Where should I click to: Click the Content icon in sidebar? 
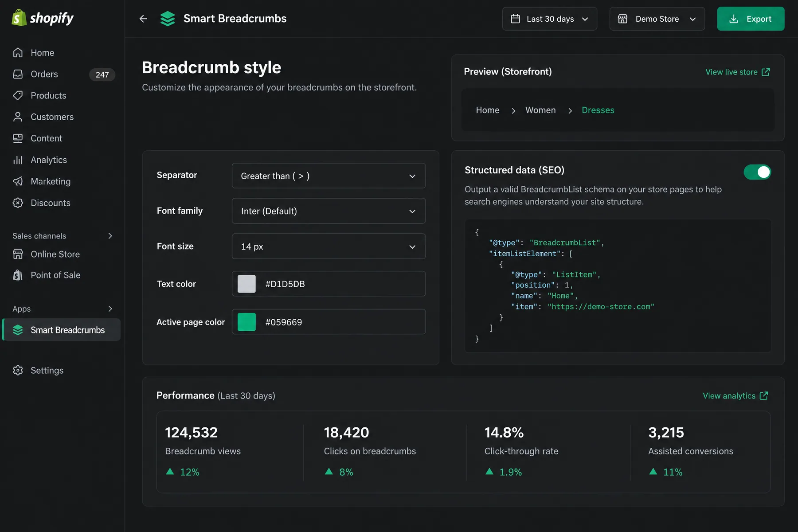pos(18,138)
